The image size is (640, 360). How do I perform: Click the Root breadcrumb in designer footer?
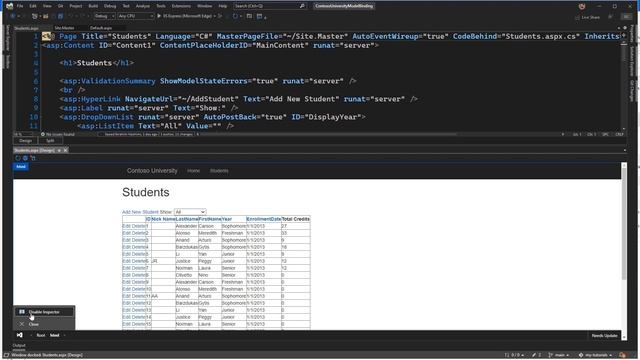(41, 336)
